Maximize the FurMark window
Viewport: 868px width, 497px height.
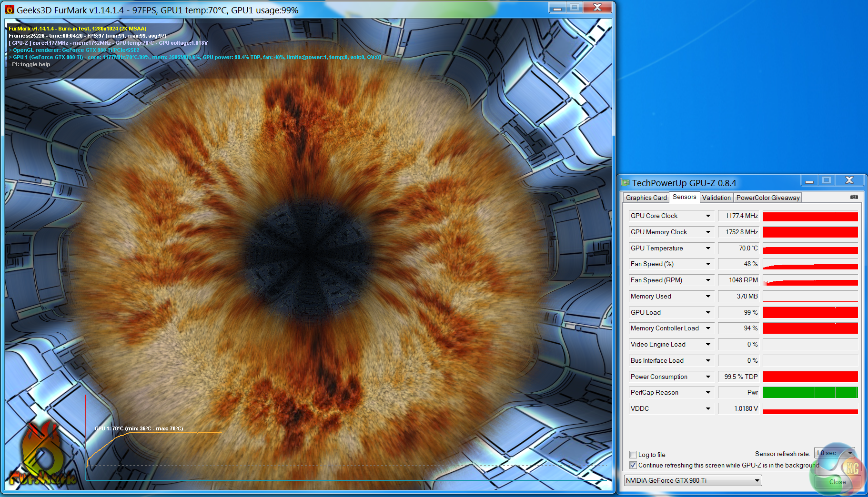coord(574,7)
